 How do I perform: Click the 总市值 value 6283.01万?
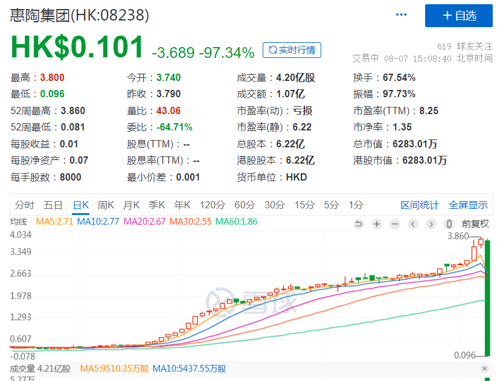pyautogui.click(x=415, y=144)
